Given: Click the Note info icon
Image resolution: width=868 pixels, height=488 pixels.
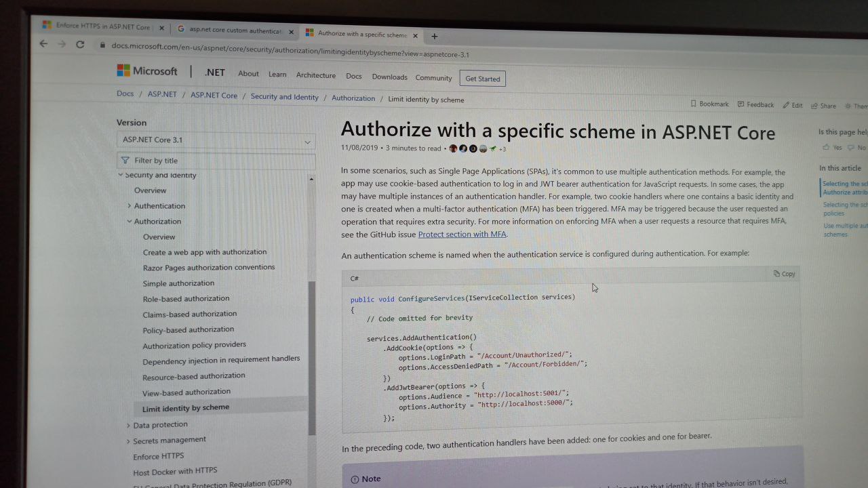Looking at the screenshot, I should tap(355, 479).
